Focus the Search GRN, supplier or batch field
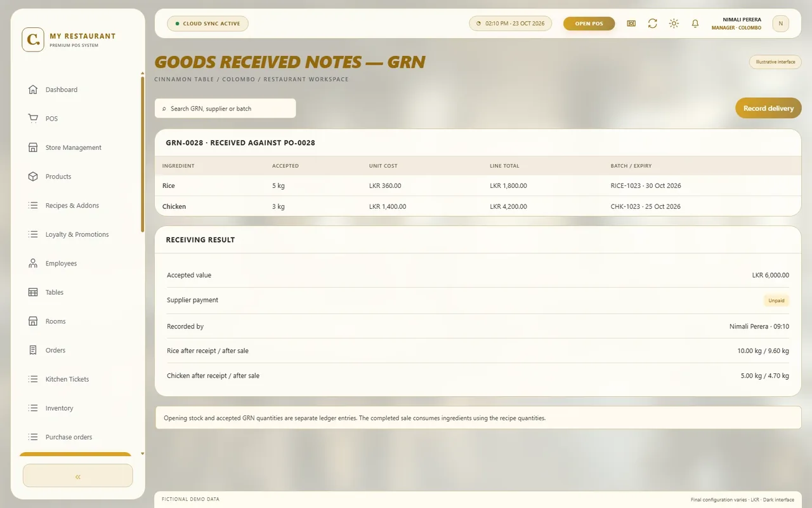 225,109
